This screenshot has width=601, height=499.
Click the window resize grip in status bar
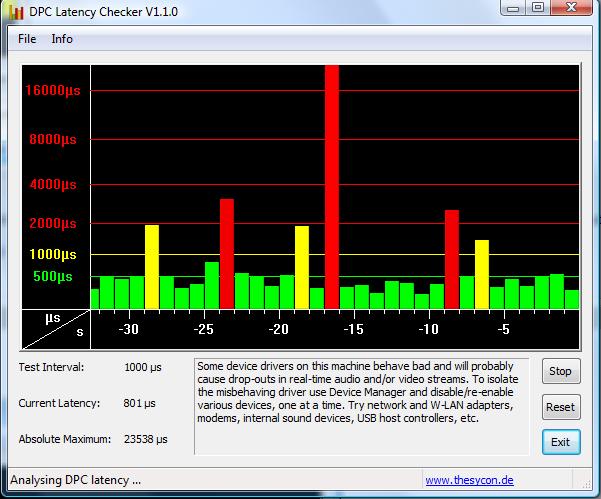[586, 484]
